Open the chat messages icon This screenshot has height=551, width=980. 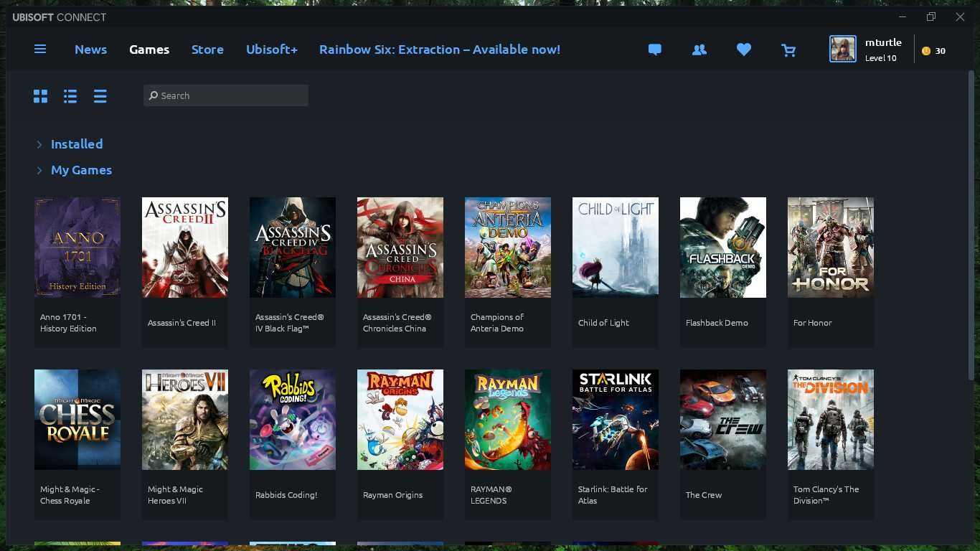click(654, 50)
